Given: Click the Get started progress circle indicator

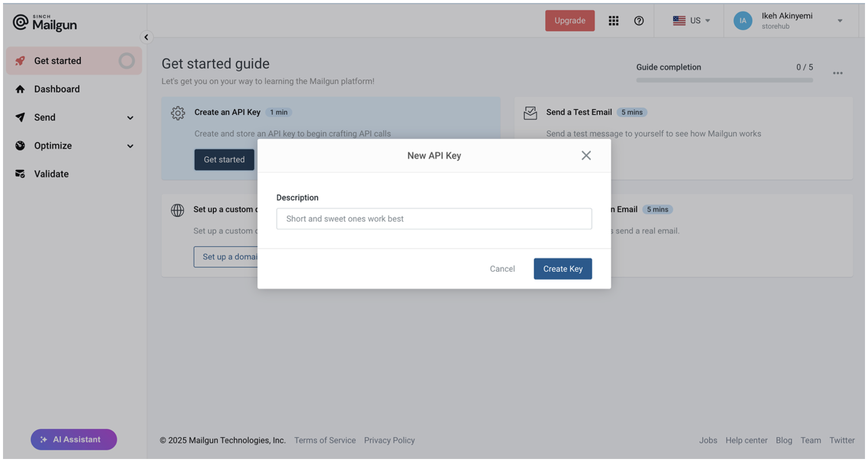Looking at the screenshot, I should [x=127, y=61].
